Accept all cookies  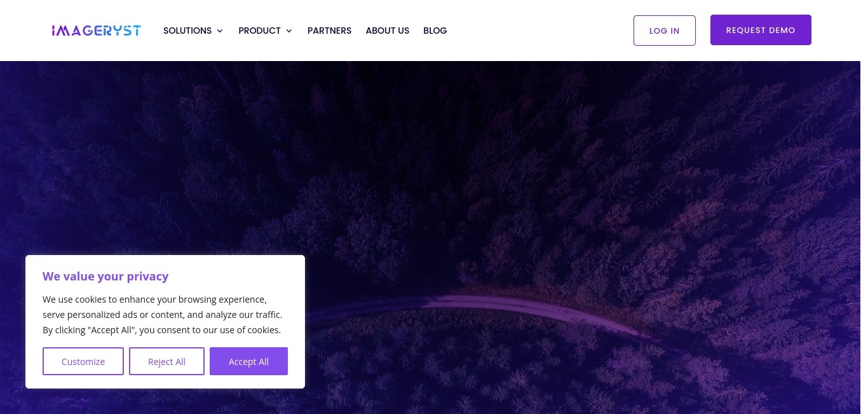point(248,361)
